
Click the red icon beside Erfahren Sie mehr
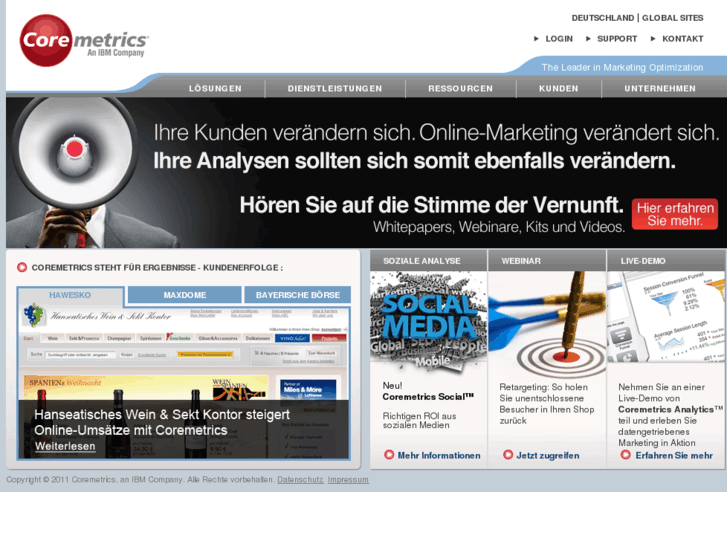point(625,455)
